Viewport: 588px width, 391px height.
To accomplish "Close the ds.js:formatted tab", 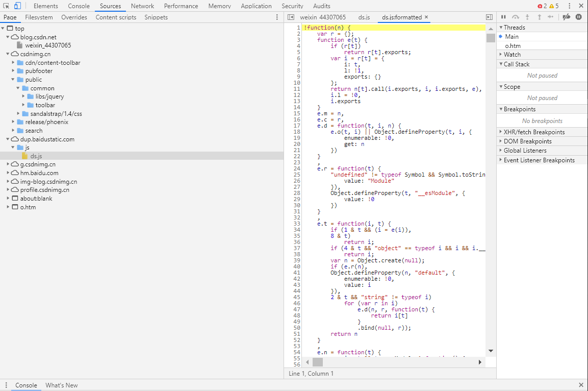I will [426, 17].
